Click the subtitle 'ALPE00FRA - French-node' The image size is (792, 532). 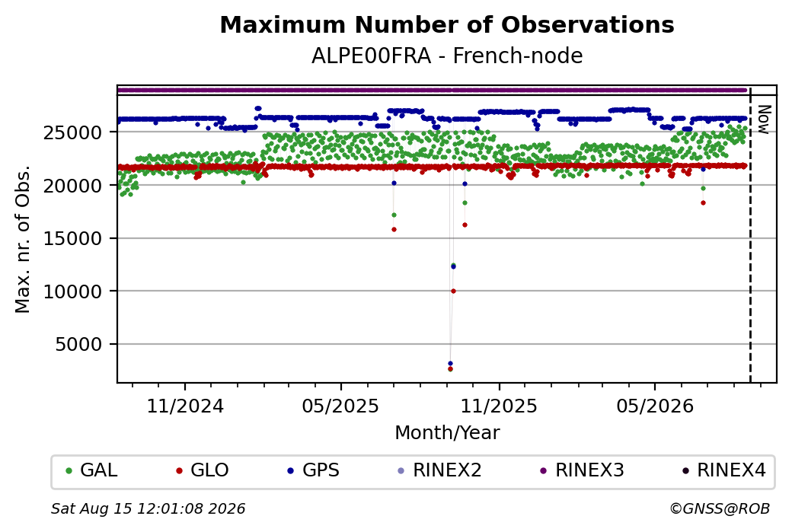[x=447, y=56]
